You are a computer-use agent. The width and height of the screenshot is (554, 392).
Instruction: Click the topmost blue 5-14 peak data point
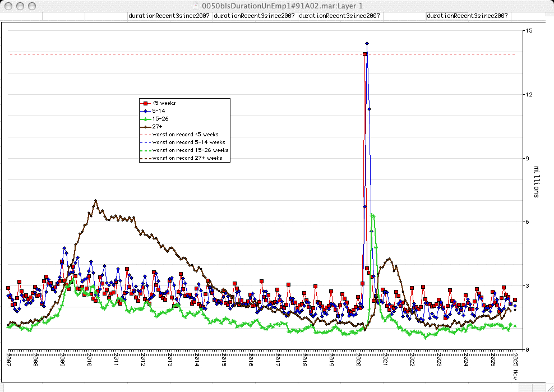(367, 43)
